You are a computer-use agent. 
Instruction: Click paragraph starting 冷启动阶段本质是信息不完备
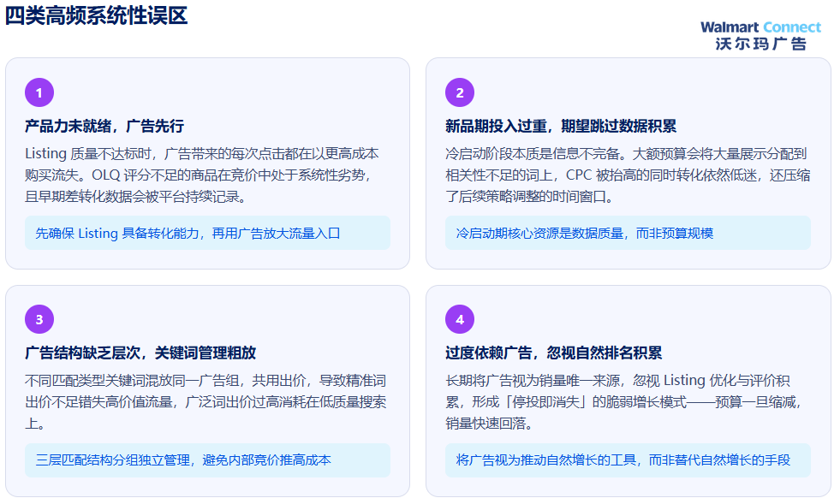(x=628, y=175)
